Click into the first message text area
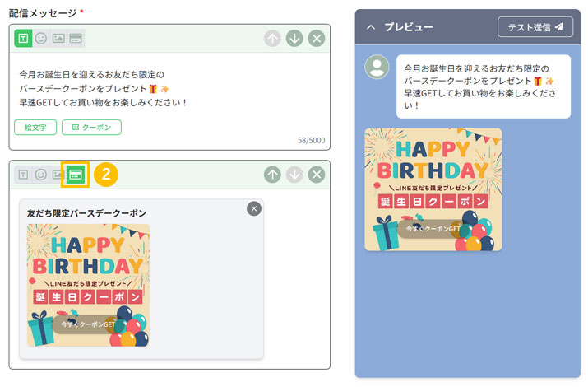 [164, 88]
